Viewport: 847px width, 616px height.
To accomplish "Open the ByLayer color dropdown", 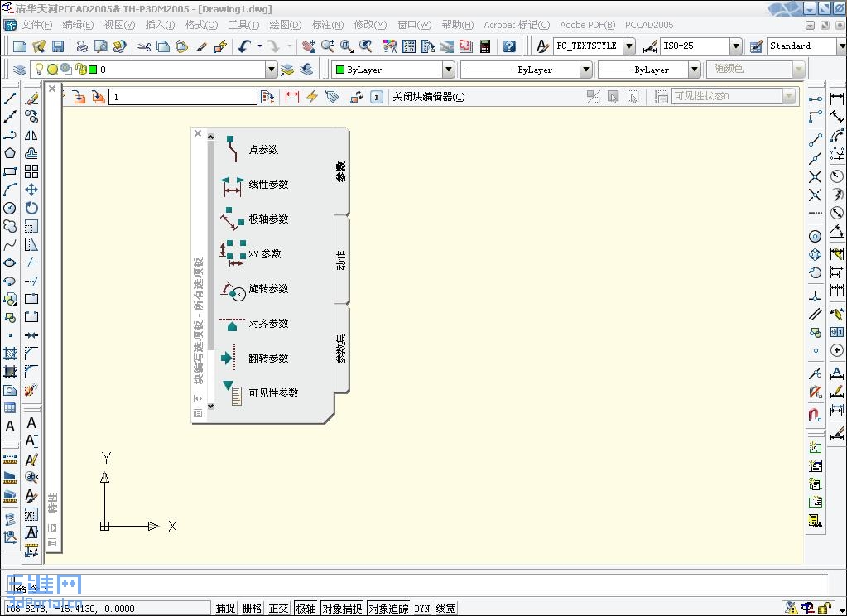I will pos(449,70).
